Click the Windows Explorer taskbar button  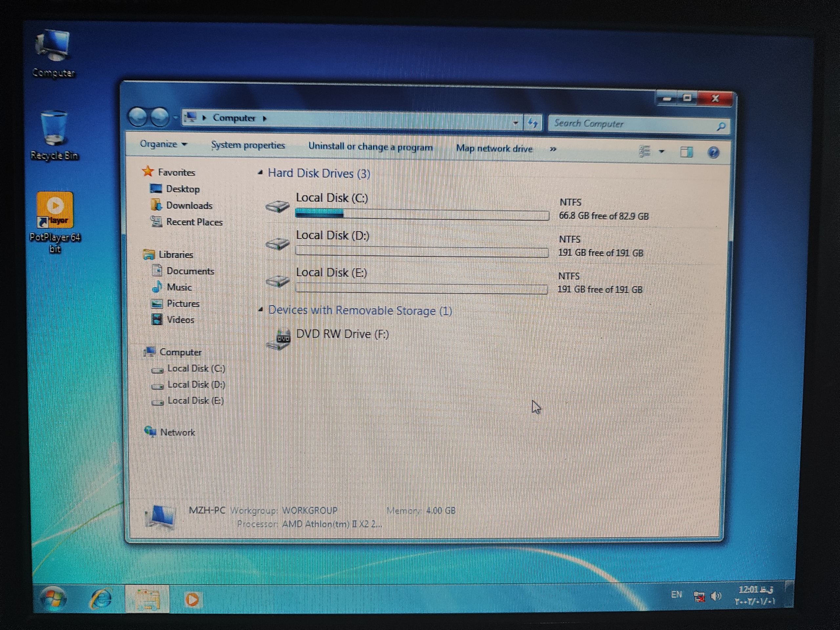(147, 599)
